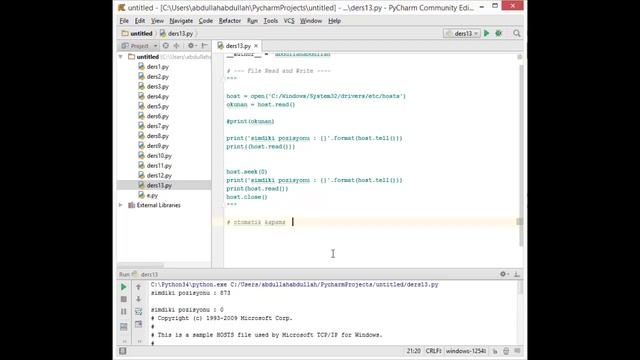The image size is (640, 360).
Task: Select ders13.py in project tree
Action: 159,185
